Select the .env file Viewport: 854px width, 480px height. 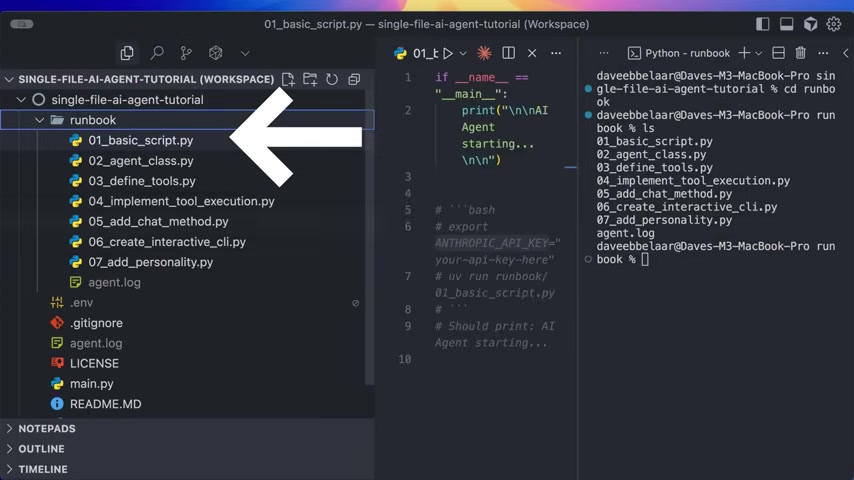click(x=81, y=302)
